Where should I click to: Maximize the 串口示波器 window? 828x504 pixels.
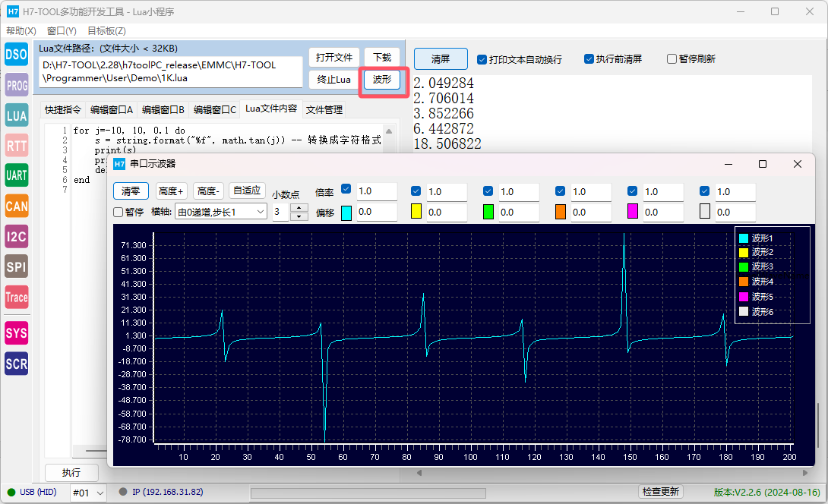click(x=763, y=164)
